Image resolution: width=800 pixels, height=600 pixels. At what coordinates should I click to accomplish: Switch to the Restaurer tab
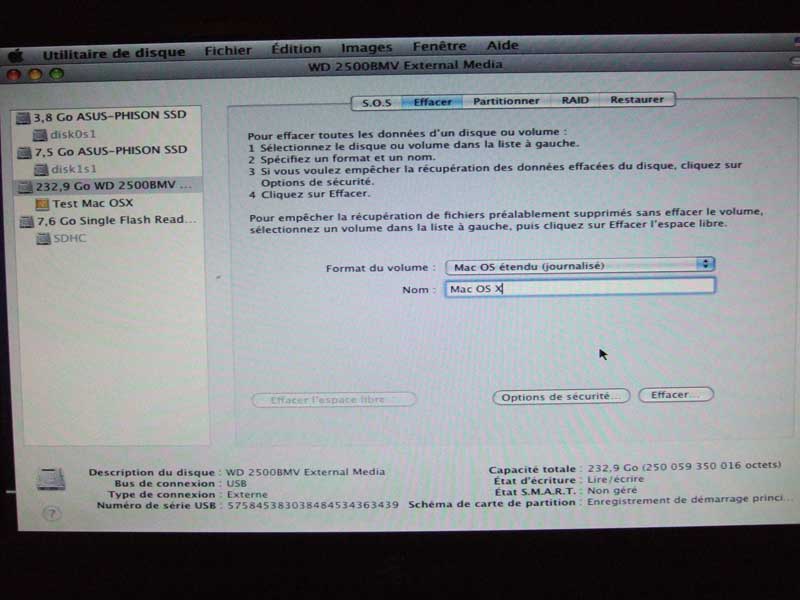637,99
